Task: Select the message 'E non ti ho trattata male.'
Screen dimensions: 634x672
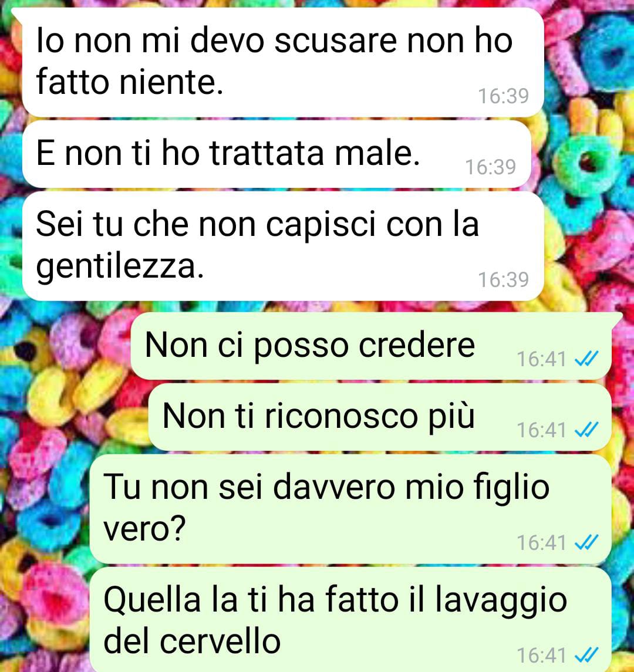Action: coord(276,154)
